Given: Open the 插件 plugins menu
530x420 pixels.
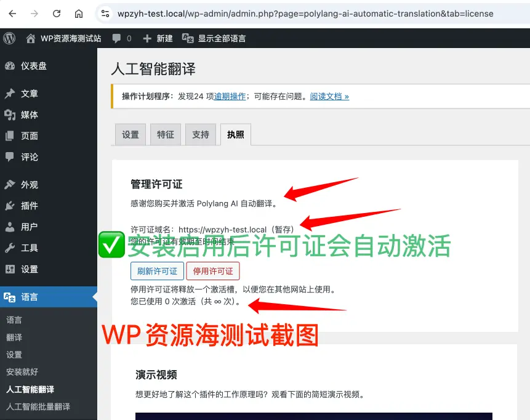Looking at the screenshot, I should coord(30,206).
